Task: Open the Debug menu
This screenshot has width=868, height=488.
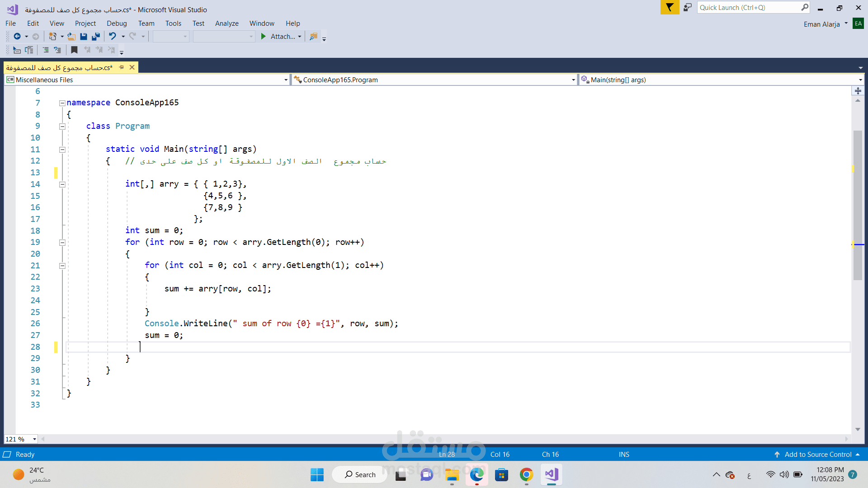Action: [117, 23]
